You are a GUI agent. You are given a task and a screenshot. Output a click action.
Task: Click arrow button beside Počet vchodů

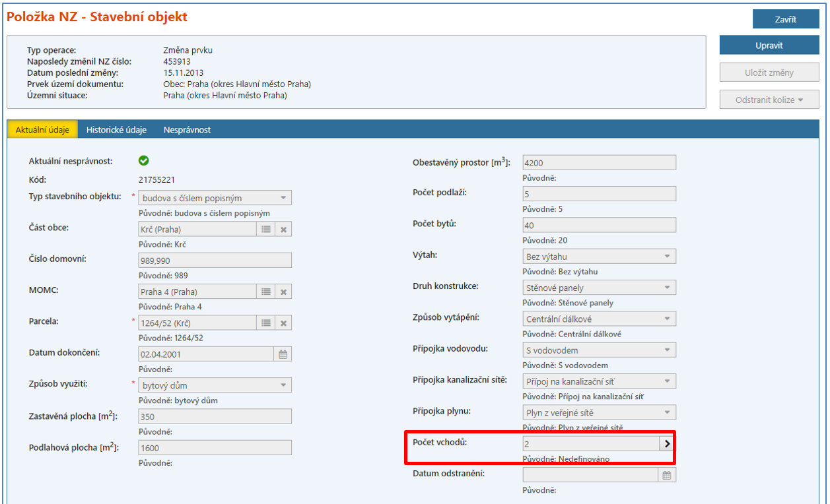point(666,444)
